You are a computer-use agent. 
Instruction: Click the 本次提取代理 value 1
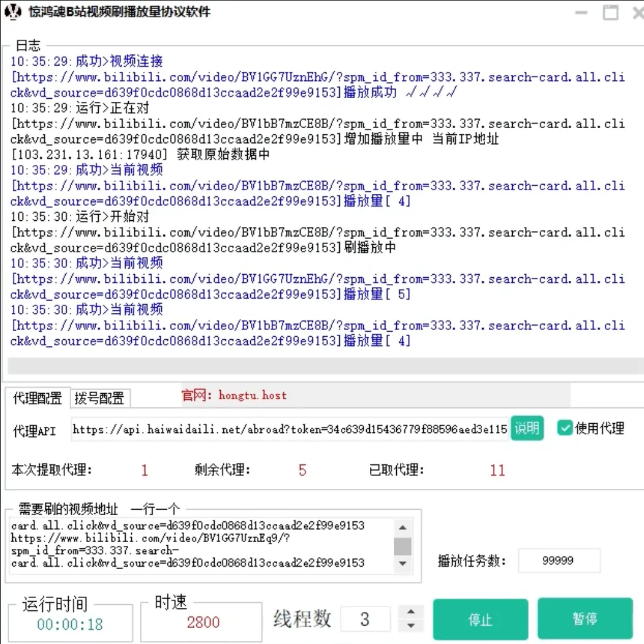(x=145, y=470)
